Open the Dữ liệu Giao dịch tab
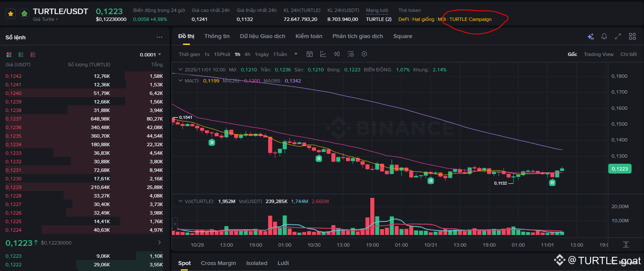The width and height of the screenshot is (644, 271). click(263, 36)
